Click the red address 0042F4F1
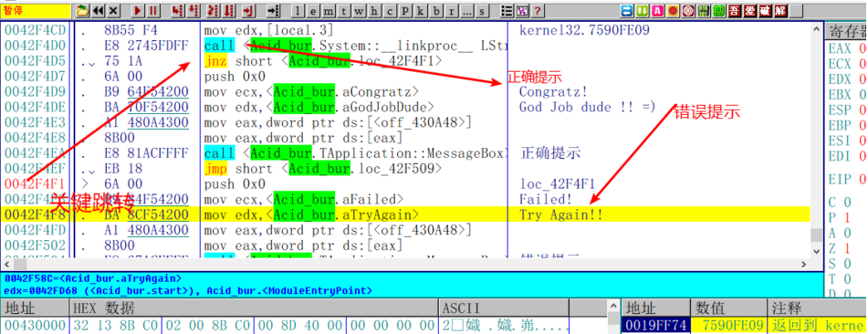 coord(35,183)
